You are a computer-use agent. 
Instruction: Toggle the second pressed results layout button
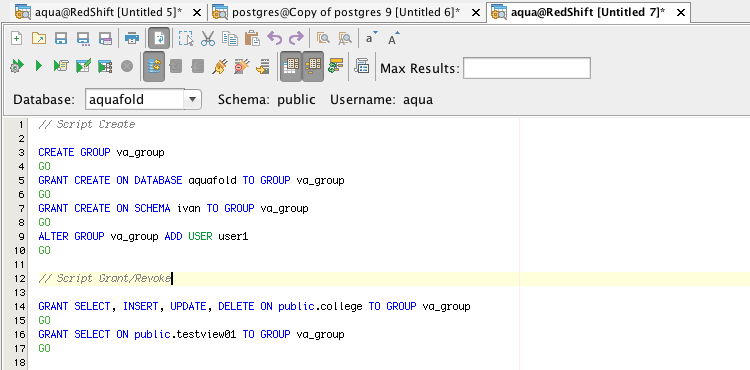pyautogui.click(x=313, y=66)
